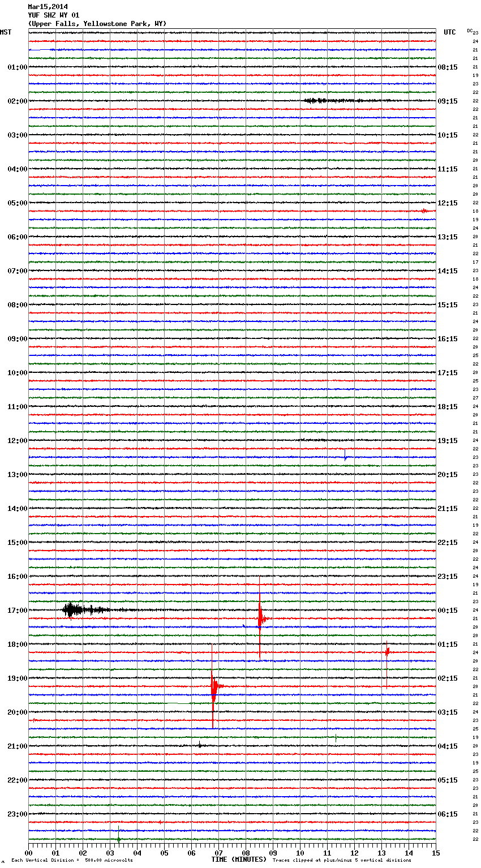Select the 12:00 MST row label

18,441
